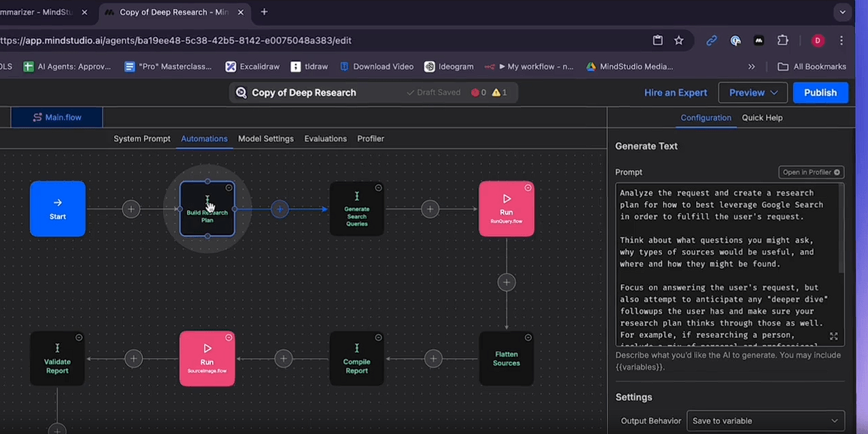Open the Ideogram bookmark
The width and height of the screenshot is (868, 434).
pos(449,67)
